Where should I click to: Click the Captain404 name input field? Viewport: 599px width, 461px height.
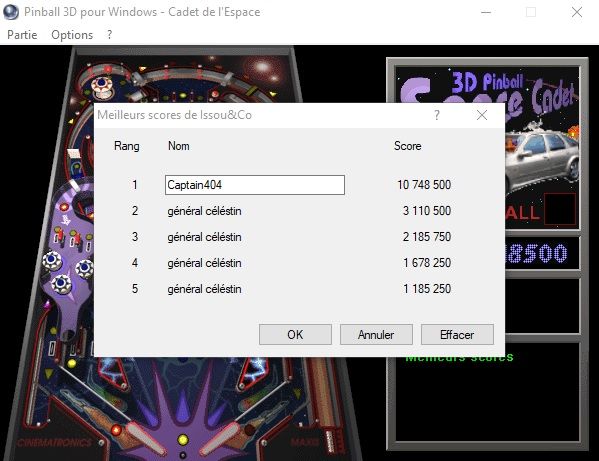pyautogui.click(x=255, y=185)
